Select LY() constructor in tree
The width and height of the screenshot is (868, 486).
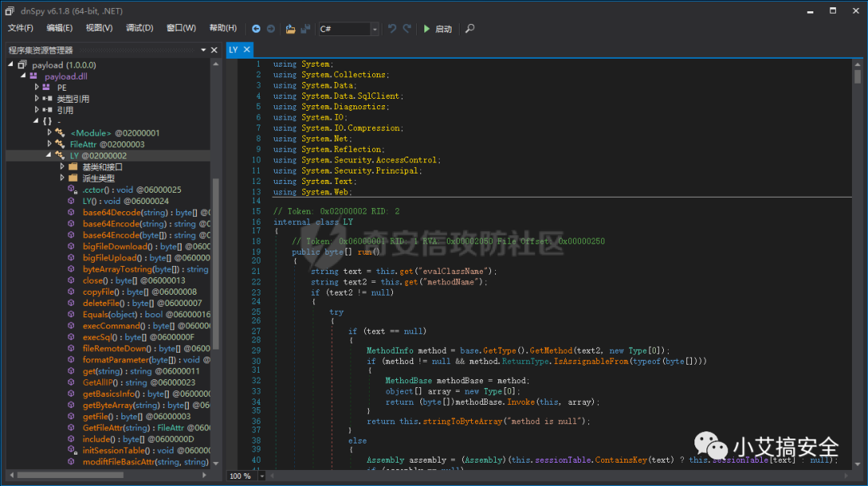[x=125, y=202]
